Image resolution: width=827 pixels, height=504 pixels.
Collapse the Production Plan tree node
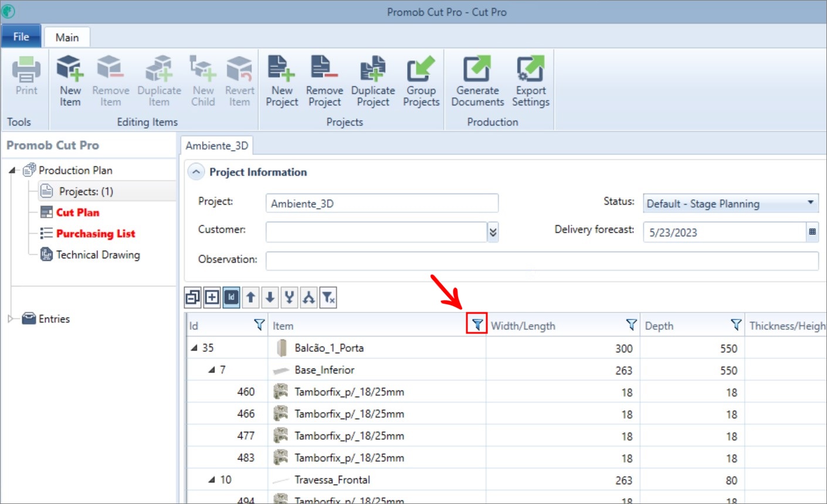[12, 171]
